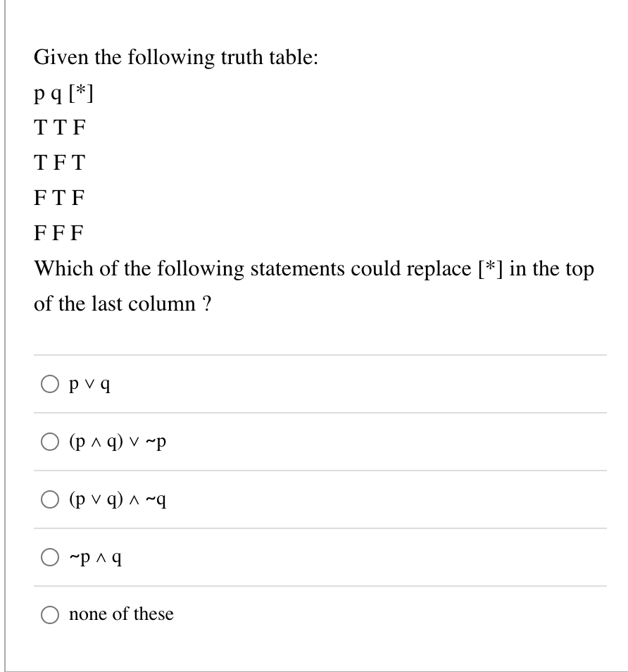Select the radio button for (p ∧ q) ∨ ~p
This screenshot has height=672, width=628.
pos(50,442)
